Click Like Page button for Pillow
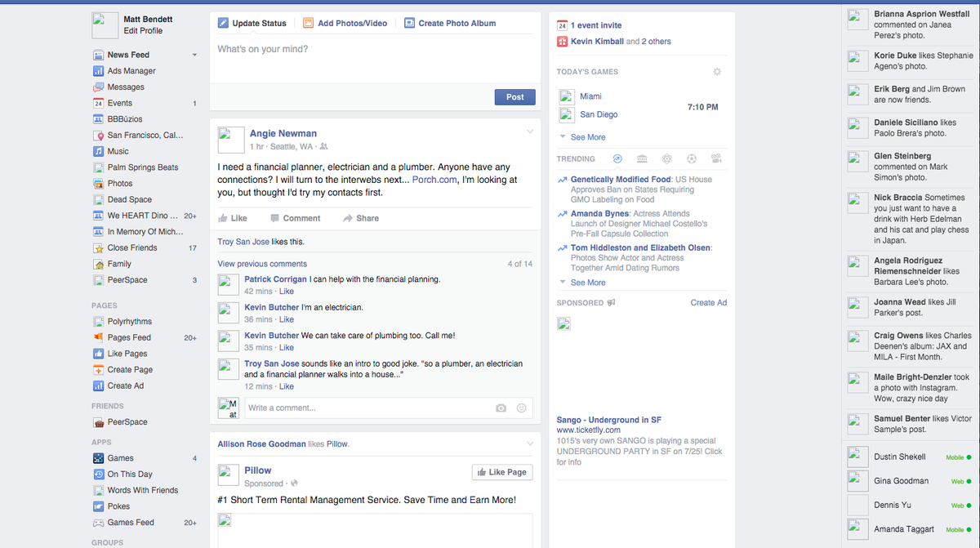The width and height of the screenshot is (980, 548). coord(502,472)
